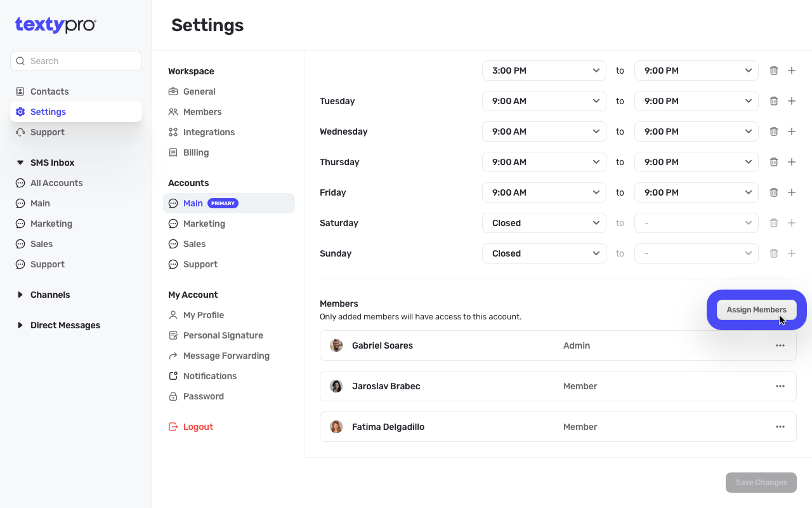Open the Sunday Closed dropdown

(x=544, y=253)
